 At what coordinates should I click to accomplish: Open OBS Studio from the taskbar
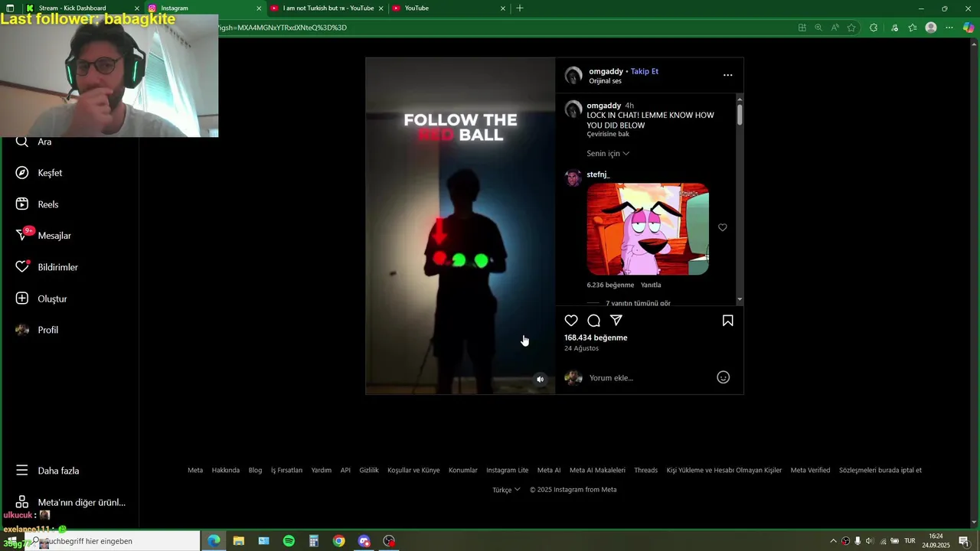389,541
